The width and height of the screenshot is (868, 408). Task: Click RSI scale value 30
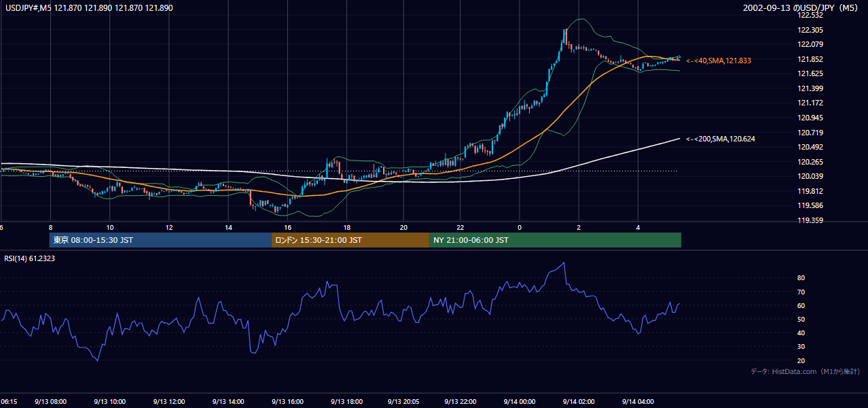pos(801,347)
